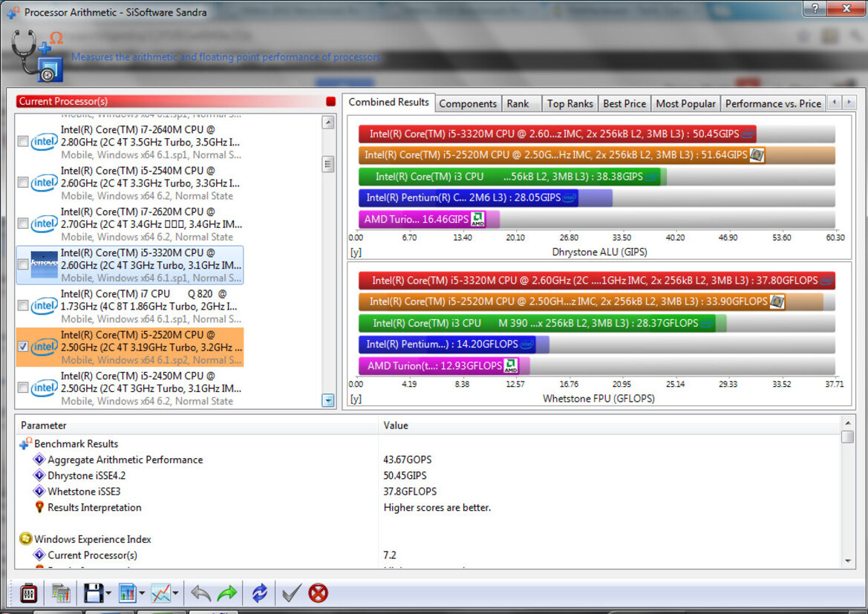The height and width of the screenshot is (614, 868).
Task: Click the grey checkmark OK icon
Action: [x=291, y=593]
